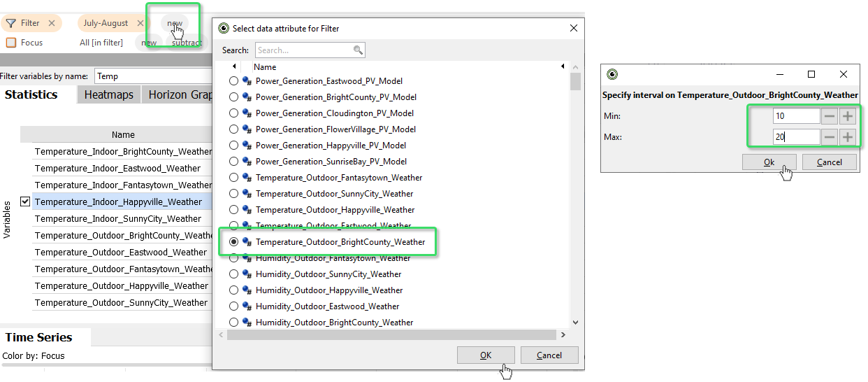Click the funnel icon on the Filter chip
This screenshot has height=382, width=868.
(x=10, y=23)
